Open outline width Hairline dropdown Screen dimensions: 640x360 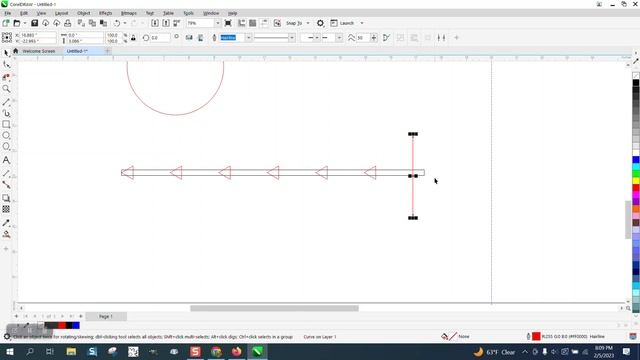(248, 38)
